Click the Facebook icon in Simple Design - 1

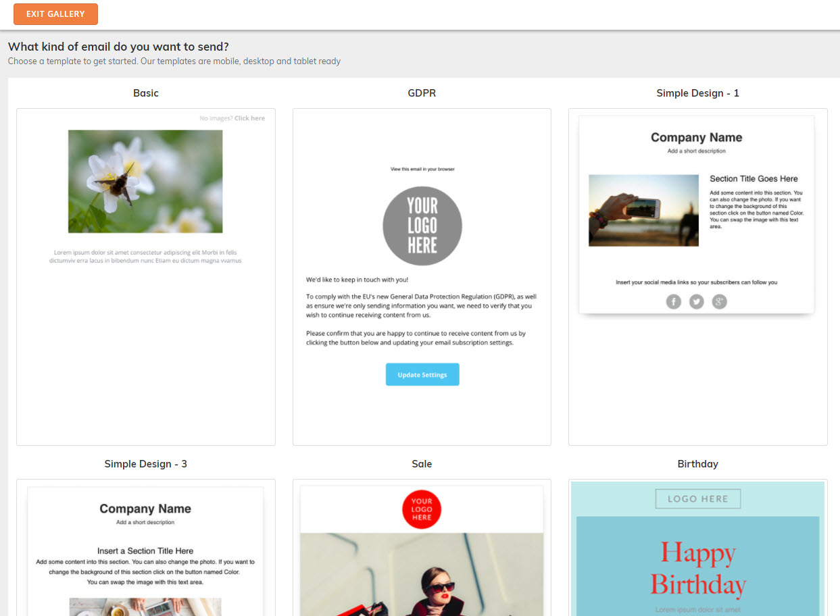click(x=674, y=301)
